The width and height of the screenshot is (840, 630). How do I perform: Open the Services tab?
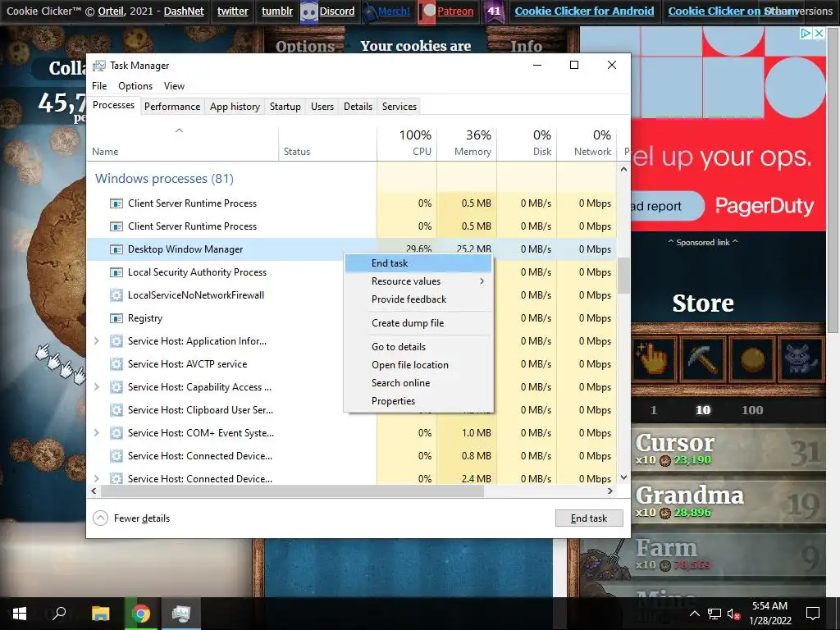pos(399,107)
